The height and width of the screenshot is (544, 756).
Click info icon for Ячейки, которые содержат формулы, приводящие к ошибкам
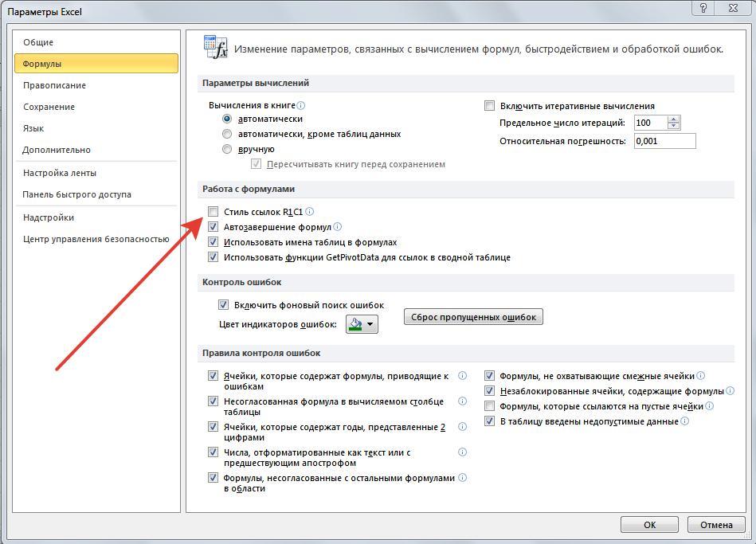click(462, 376)
